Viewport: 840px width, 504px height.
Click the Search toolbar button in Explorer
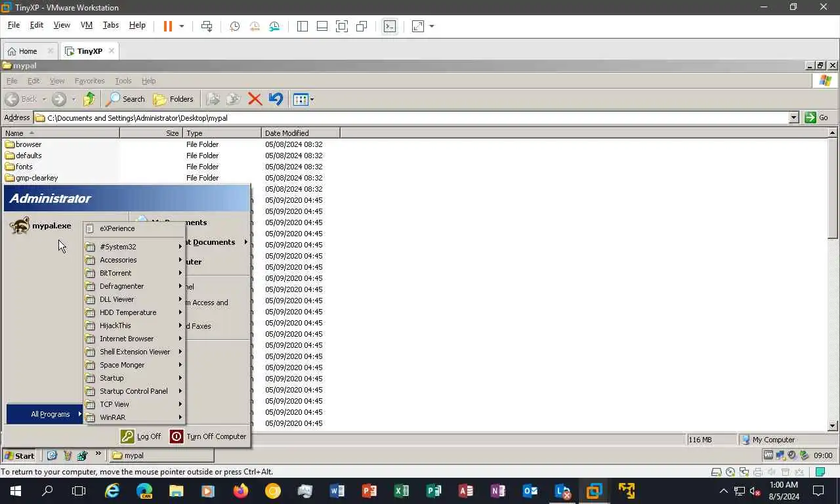(126, 99)
